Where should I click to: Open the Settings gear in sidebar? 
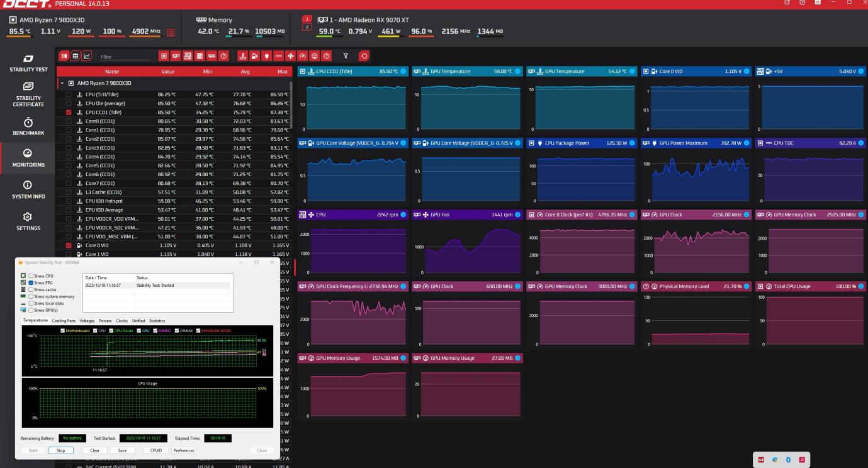coord(28,221)
